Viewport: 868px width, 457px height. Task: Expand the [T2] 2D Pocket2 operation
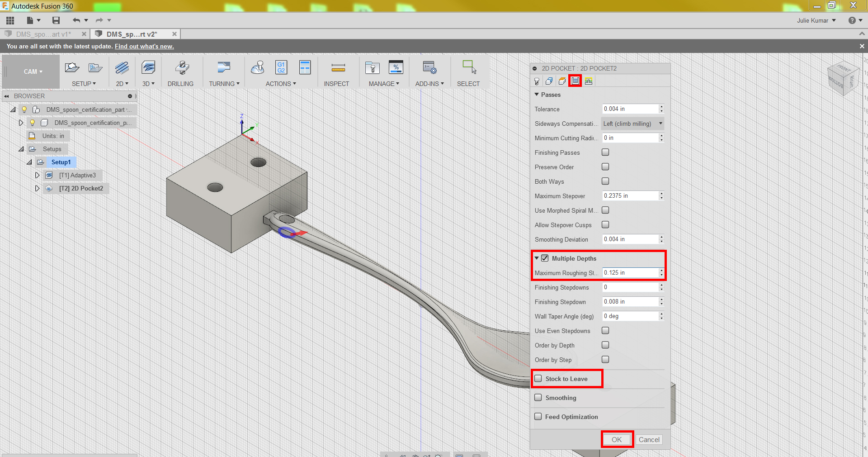[x=38, y=188]
